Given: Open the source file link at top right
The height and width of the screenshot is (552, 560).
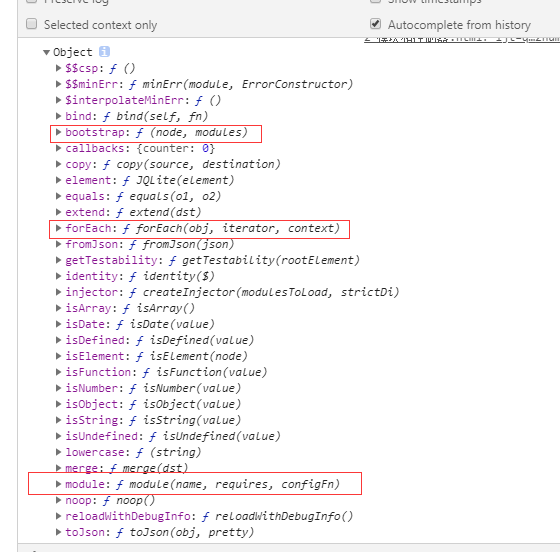Looking at the screenshot, I should pos(462,40).
